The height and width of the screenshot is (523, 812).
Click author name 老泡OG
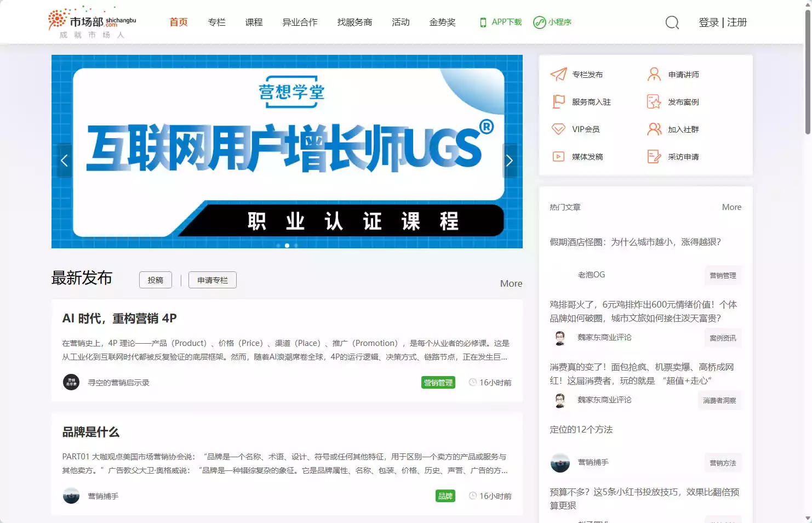tap(591, 275)
